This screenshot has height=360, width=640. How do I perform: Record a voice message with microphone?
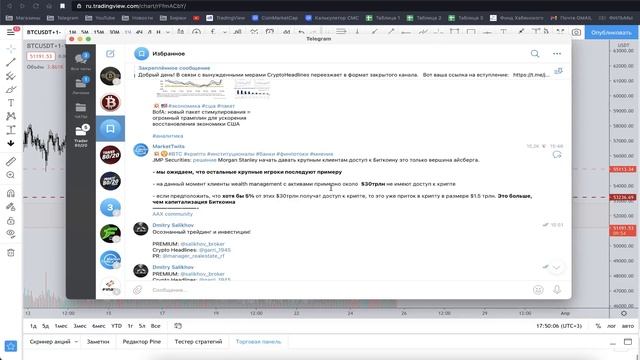pos(557,290)
